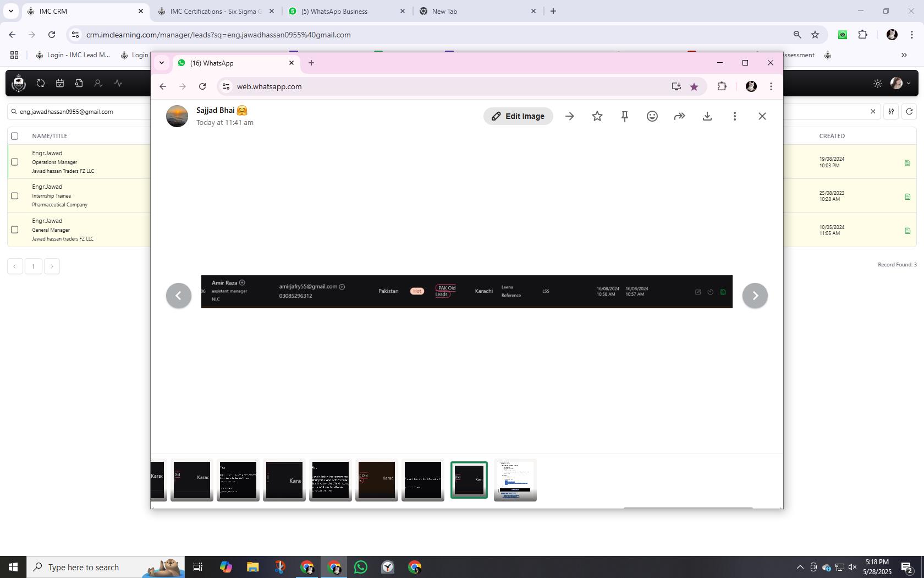This screenshot has width=924, height=578.
Task: Show more bookmarks chevron
Action: point(904,55)
